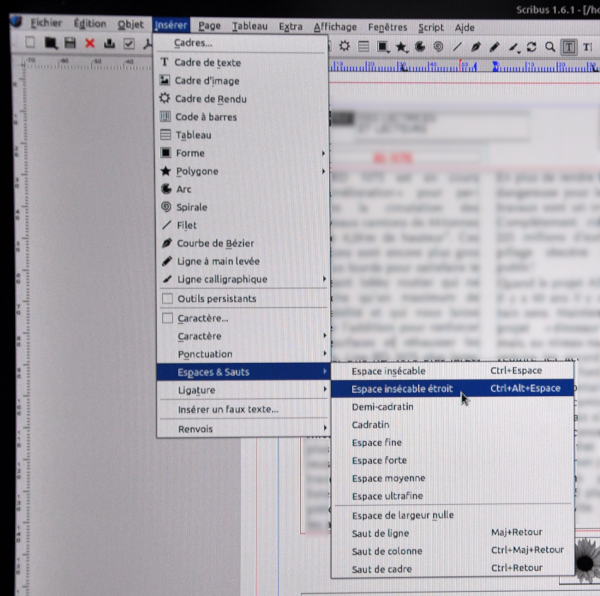Screen dimensions: 600x596
Task: Choose the Rotate item toolbar icon
Action: point(531,46)
